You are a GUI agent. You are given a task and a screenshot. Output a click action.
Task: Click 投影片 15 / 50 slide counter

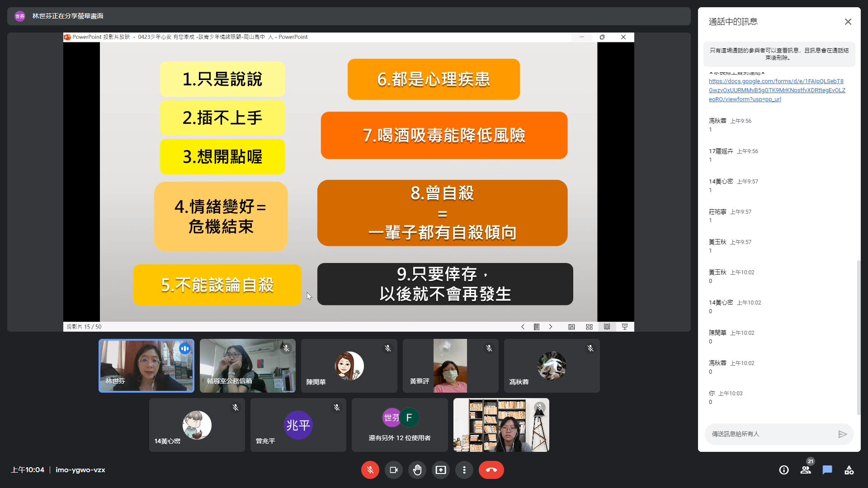pyautogui.click(x=84, y=327)
